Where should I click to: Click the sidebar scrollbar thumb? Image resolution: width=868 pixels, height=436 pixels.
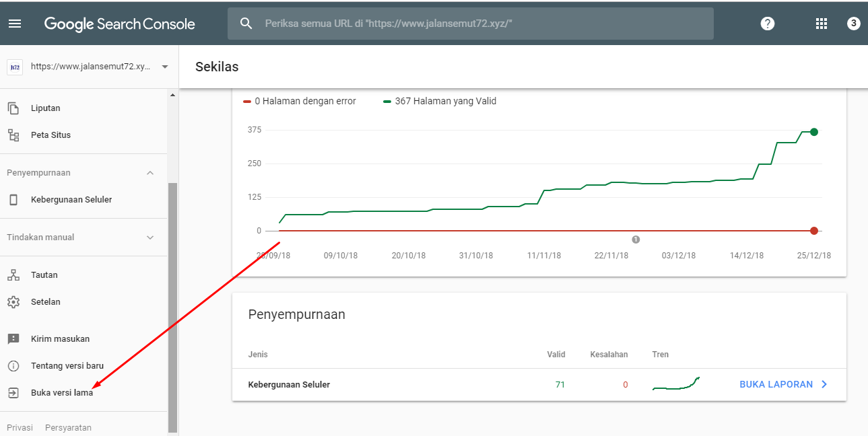click(x=173, y=306)
